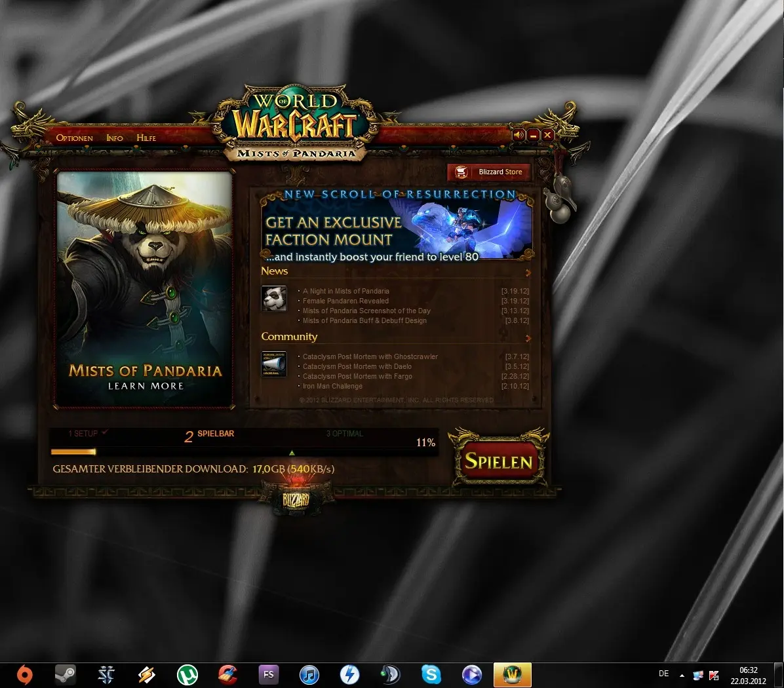Click the green playable marker triangle
Screen dimensions: 784x688
point(292,453)
